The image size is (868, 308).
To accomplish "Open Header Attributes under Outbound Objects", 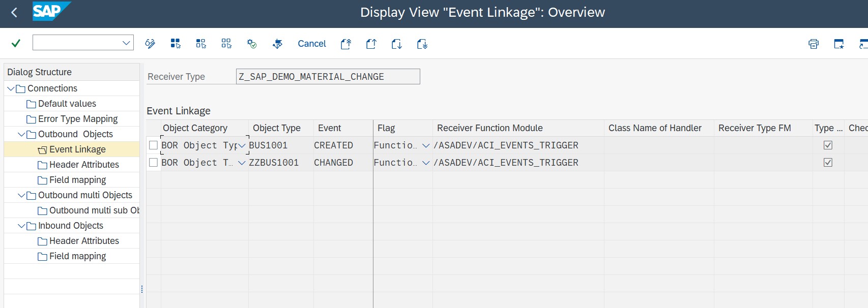I will (78, 165).
